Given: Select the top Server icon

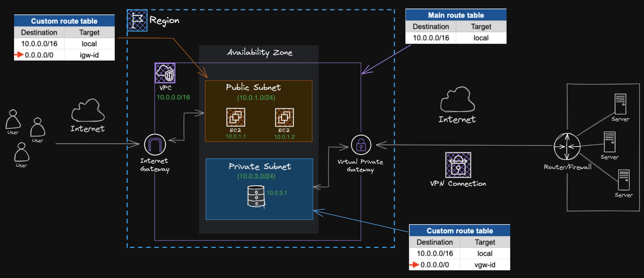Looking at the screenshot, I should point(620,104).
